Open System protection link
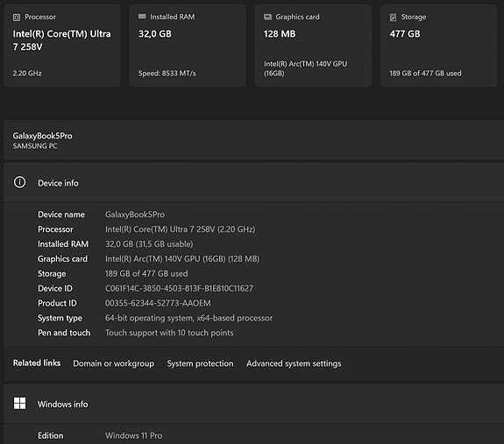The height and width of the screenshot is (444, 504). [200, 363]
